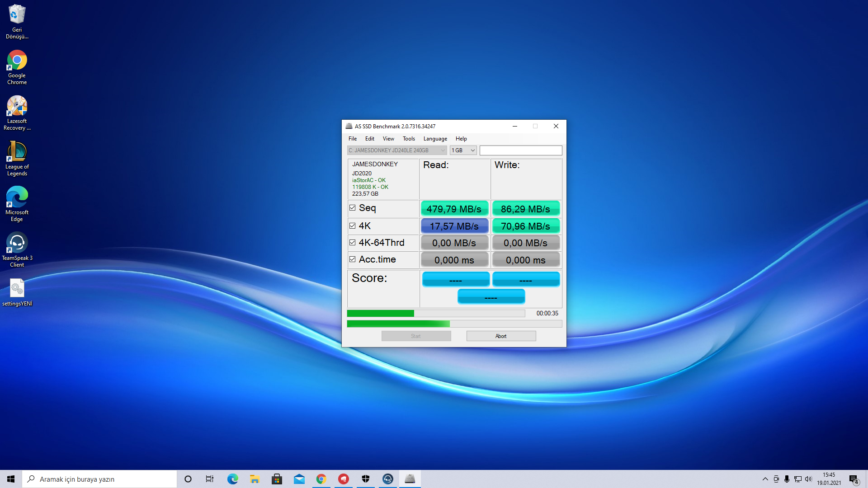Open the Windows Start menu
This screenshot has width=868, height=488.
click(x=11, y=479)
